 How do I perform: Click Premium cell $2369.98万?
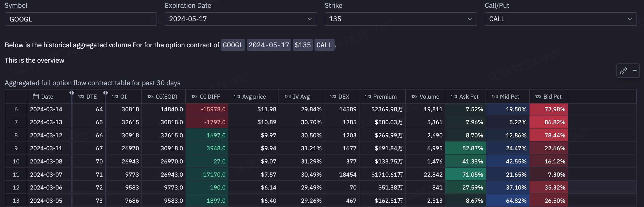coord(382,109)
